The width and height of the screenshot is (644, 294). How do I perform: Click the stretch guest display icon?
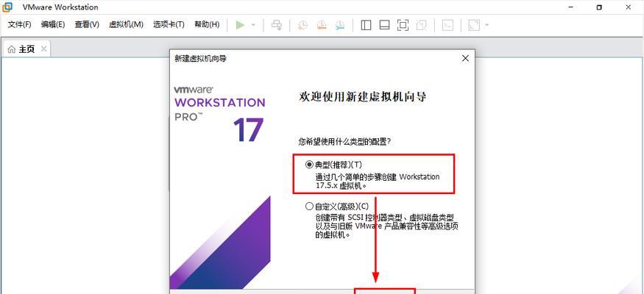point(474,25)
